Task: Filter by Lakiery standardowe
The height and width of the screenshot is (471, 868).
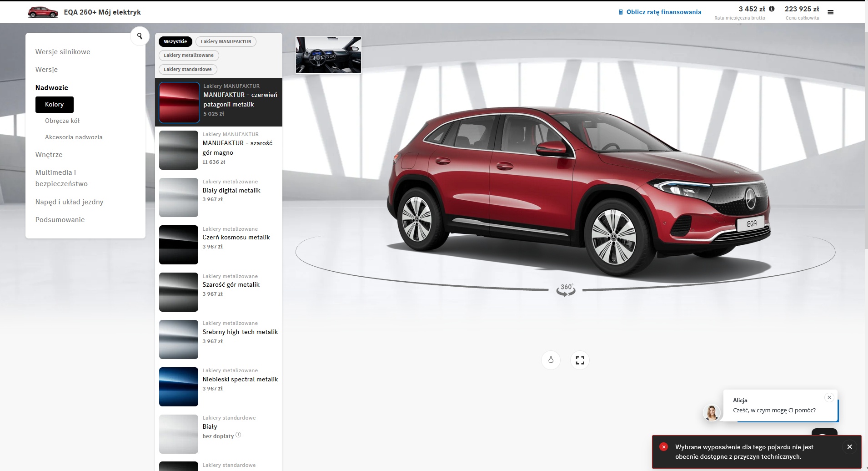Action: [x=188, y=69]
